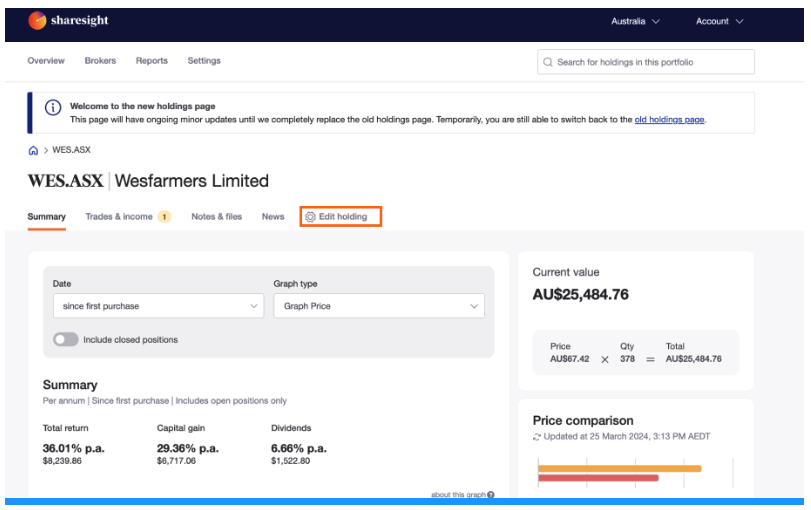The image size is (811, 510).
Task: Click Edit holding
Action: point(341,217)
